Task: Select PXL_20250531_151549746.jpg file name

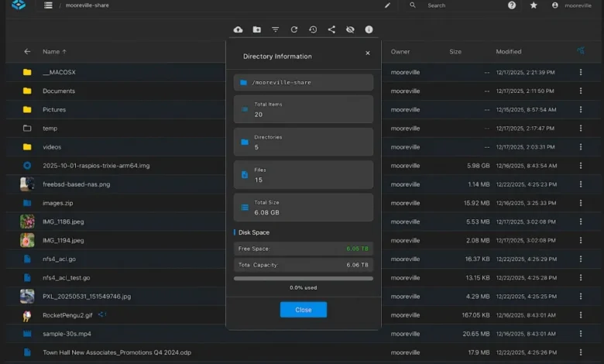Action: click(87, 297)
